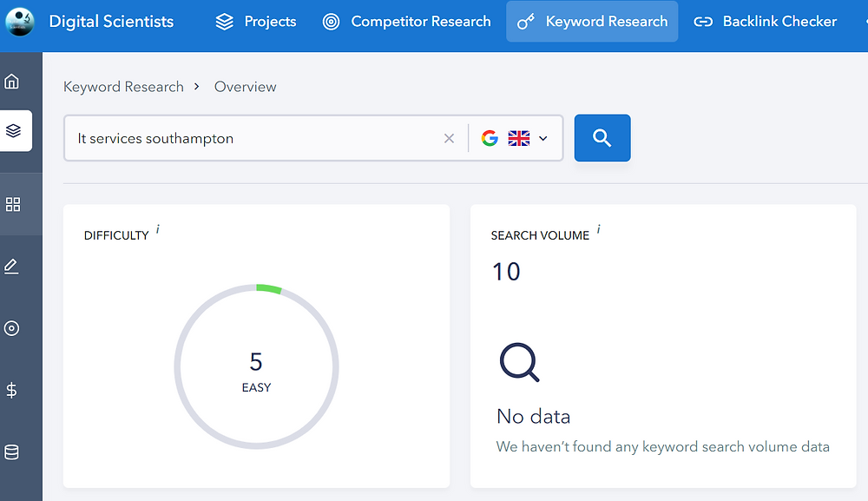Click the blue search button

pyautogui.click(x=602, y=138)
